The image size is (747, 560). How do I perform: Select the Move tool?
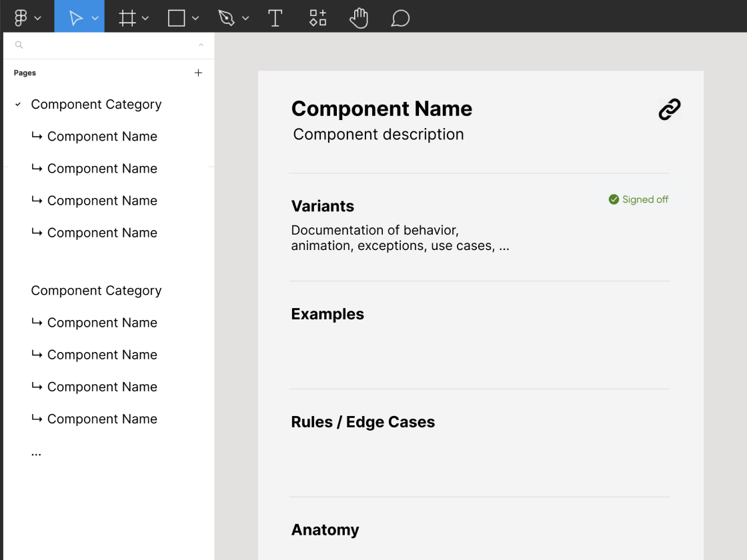tap(76, 18)
